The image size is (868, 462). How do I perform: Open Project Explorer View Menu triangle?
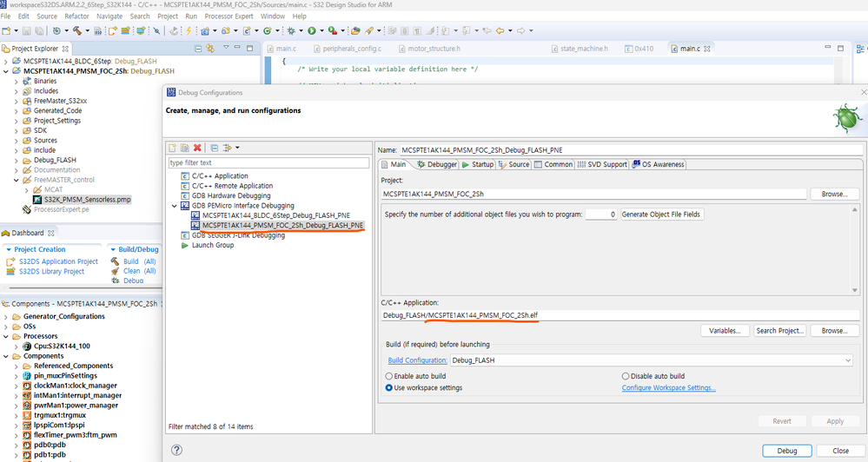pos(226,48)
